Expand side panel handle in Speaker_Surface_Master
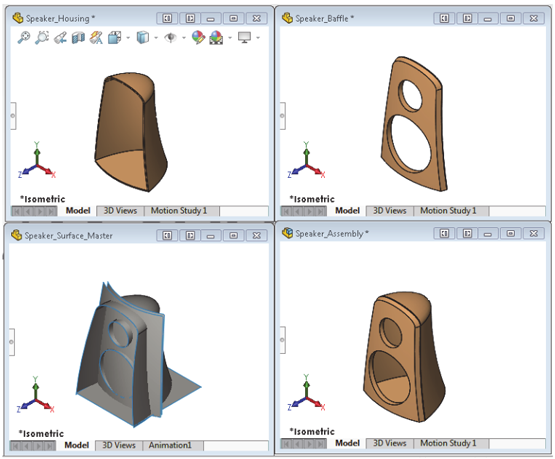Viewport: 555px width, 459px height. click(x=12, y=342)
